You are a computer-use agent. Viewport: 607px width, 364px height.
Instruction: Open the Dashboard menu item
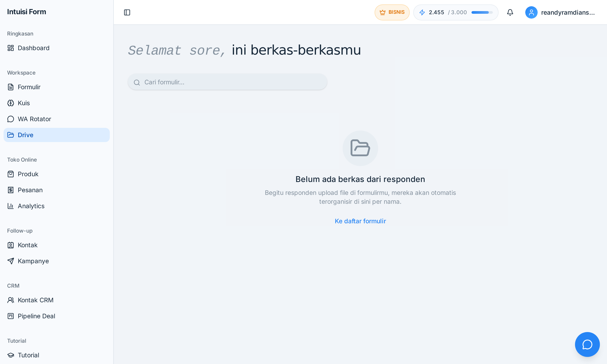tap(56, 48)
